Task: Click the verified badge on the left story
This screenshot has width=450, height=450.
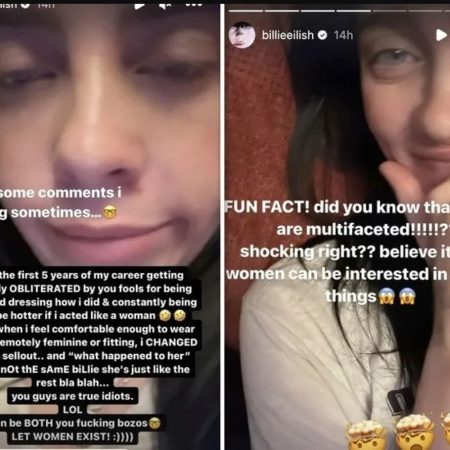Action: tap(26, 4)
